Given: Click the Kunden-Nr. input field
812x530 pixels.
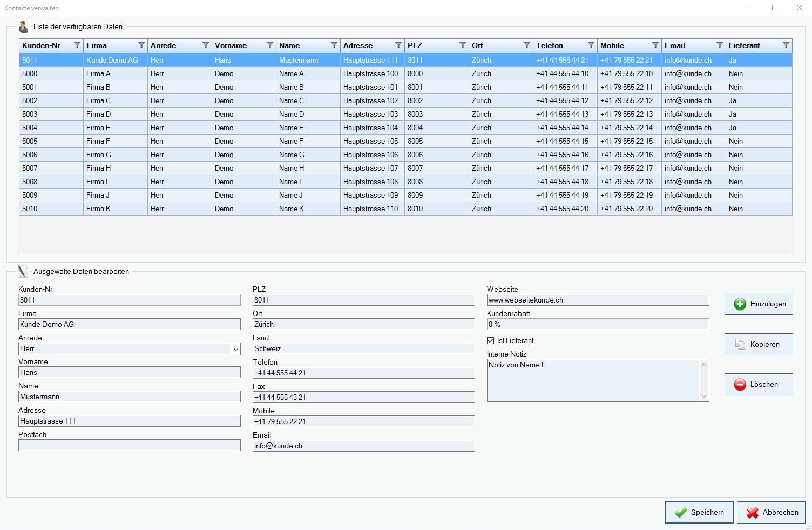Looking at the screenshot, I should click(130, 300).
